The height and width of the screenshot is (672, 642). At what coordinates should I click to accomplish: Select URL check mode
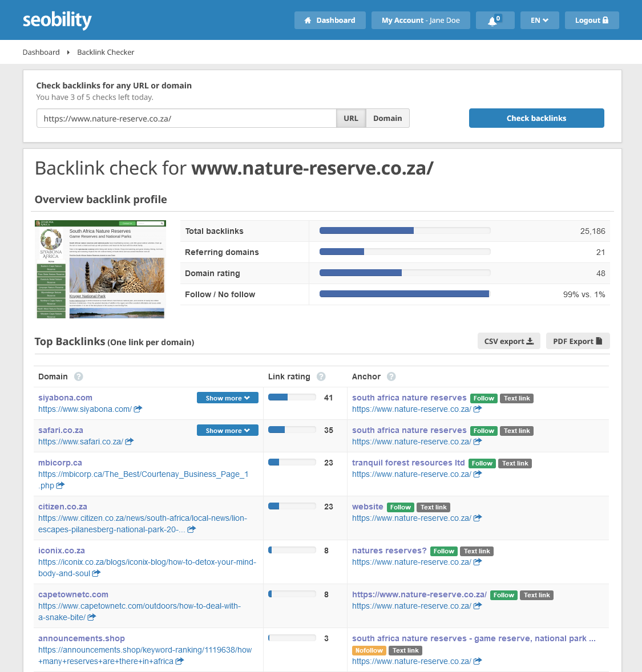(351, 118)
